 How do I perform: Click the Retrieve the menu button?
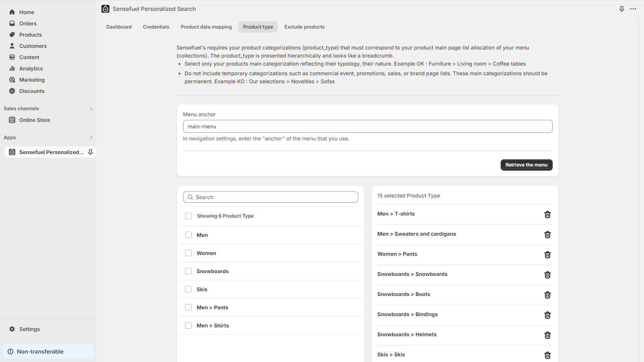coord(526,165)
